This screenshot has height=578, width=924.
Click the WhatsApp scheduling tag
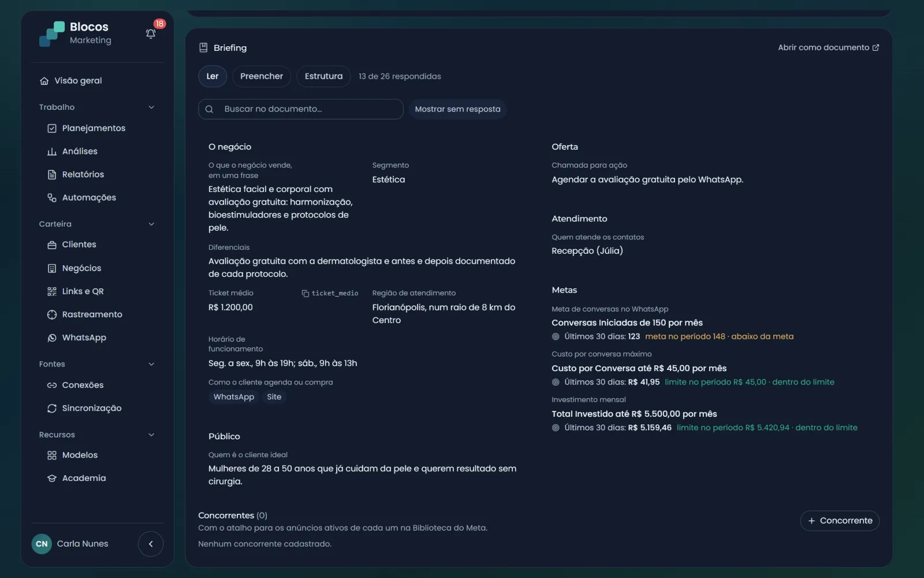click(234, 397)
